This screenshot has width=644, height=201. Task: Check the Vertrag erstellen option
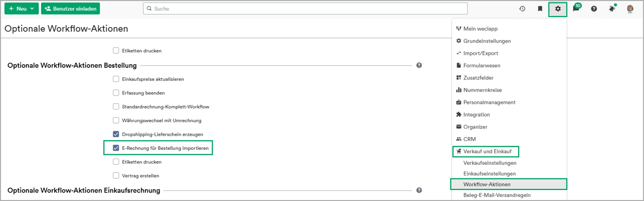pos(116,176)
